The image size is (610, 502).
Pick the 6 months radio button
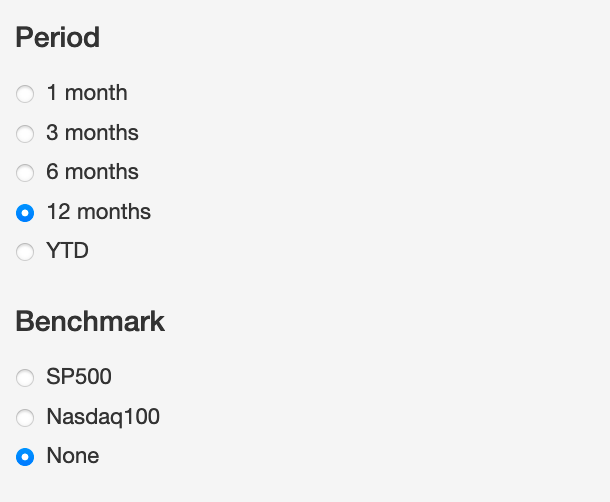coord(25,173)
